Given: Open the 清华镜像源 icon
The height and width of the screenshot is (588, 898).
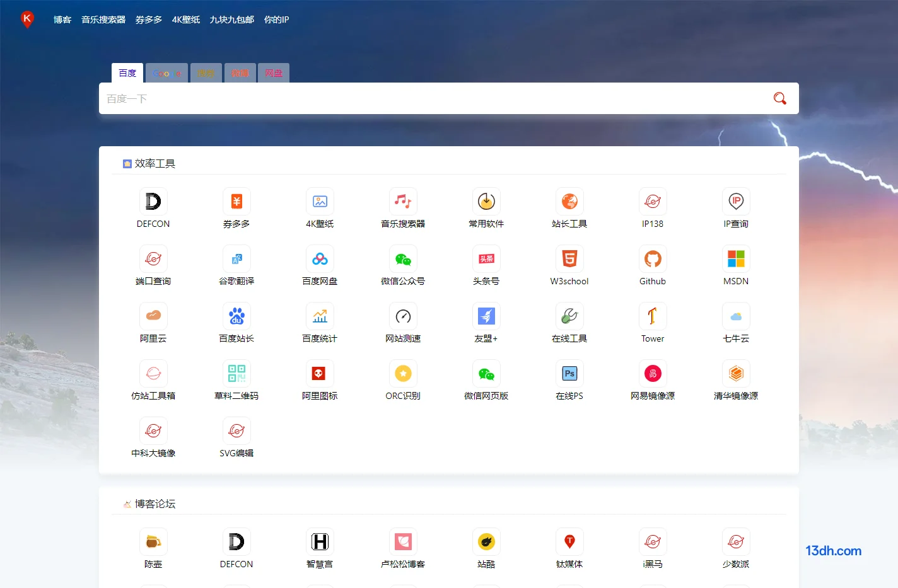Looking at the screenshot, I should pyautogui.click(x=736, y=374).
